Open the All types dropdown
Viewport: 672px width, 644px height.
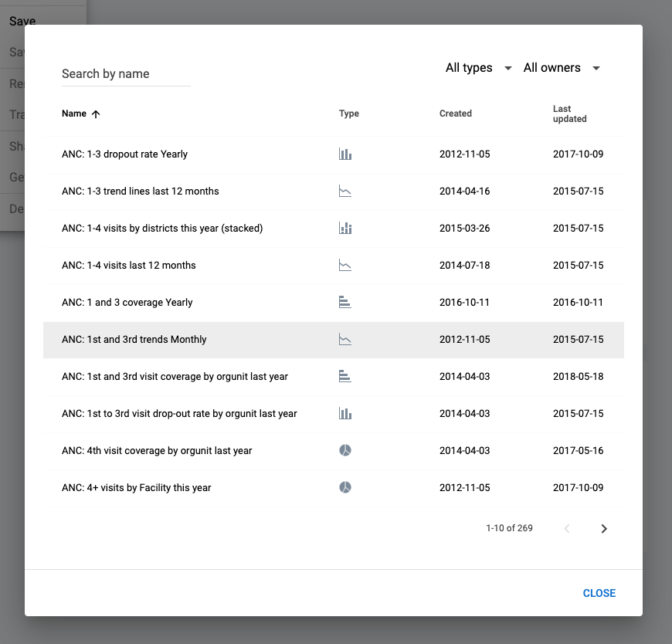pyautogui.click(x=478, y=68)
